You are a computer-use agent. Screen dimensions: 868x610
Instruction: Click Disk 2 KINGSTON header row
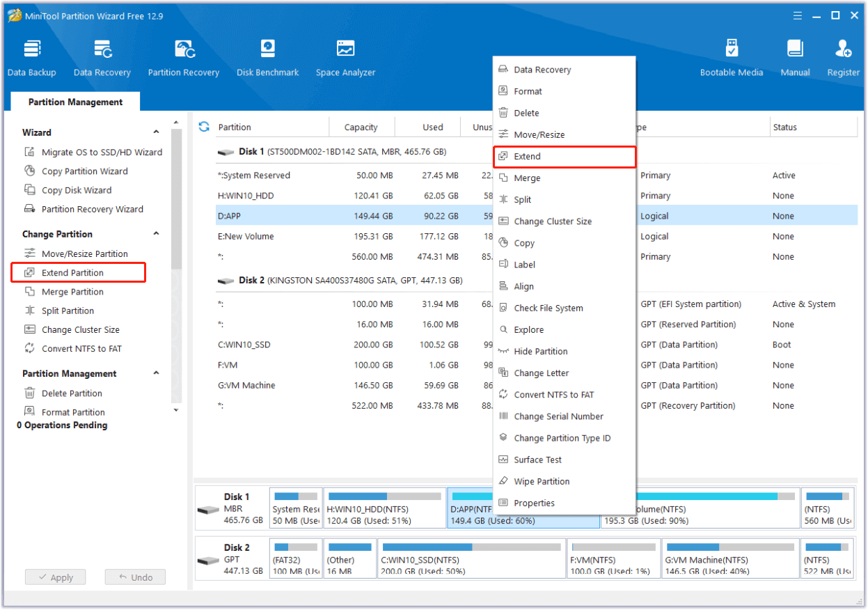pos(536,280)
